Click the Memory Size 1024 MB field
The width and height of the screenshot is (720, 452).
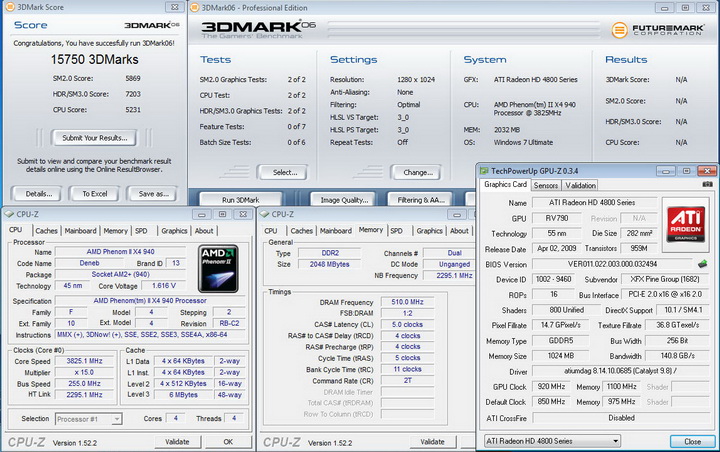coord(561,356)
